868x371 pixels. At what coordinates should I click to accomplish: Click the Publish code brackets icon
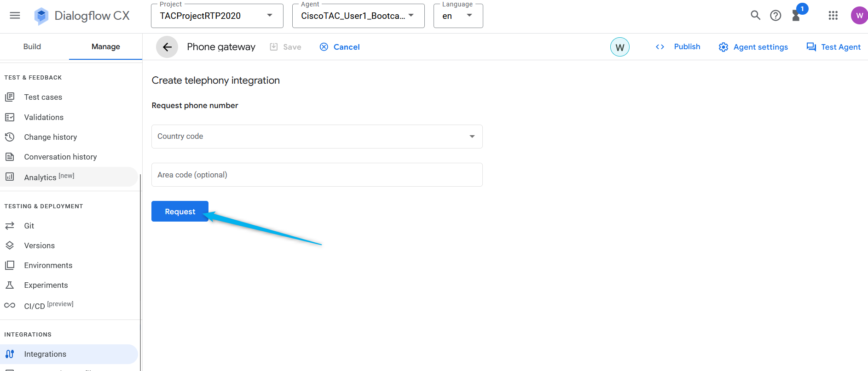coord(660,47)
